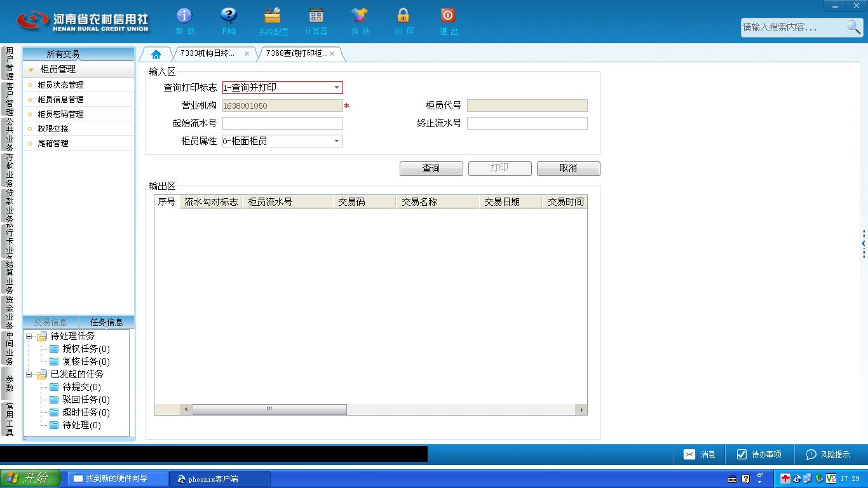Open the FAQ question mark icon

(229, 16)
